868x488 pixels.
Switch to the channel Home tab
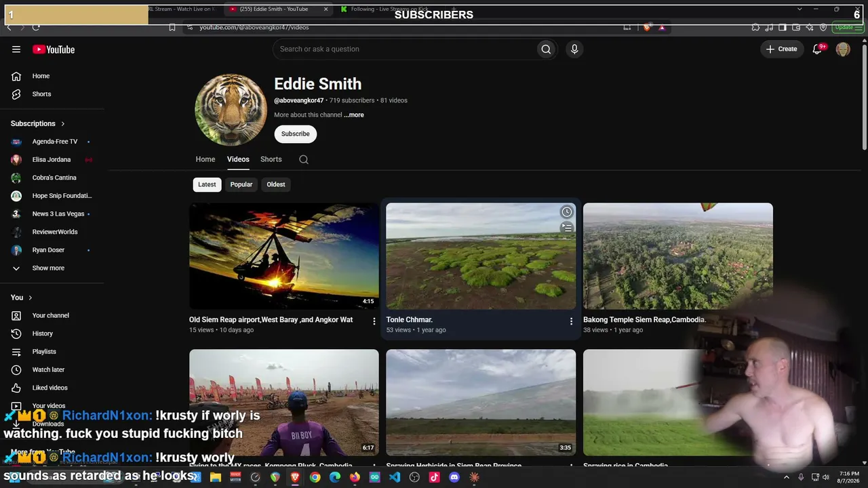(205, 159)
